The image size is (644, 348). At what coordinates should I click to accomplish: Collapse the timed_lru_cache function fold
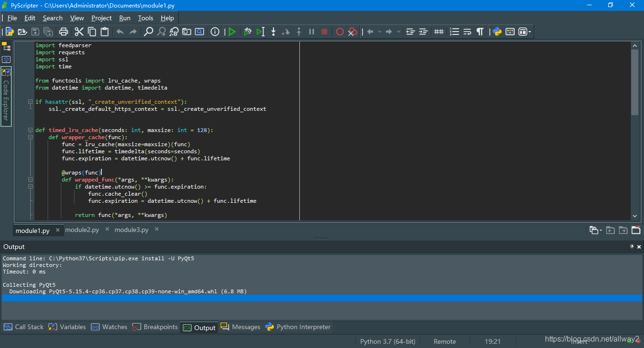click(x=30, y=130)
